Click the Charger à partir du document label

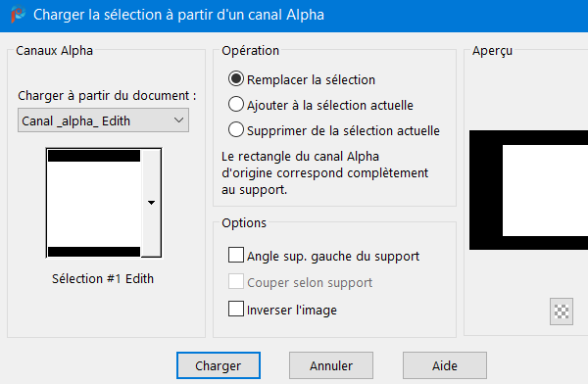click(107, 96)
